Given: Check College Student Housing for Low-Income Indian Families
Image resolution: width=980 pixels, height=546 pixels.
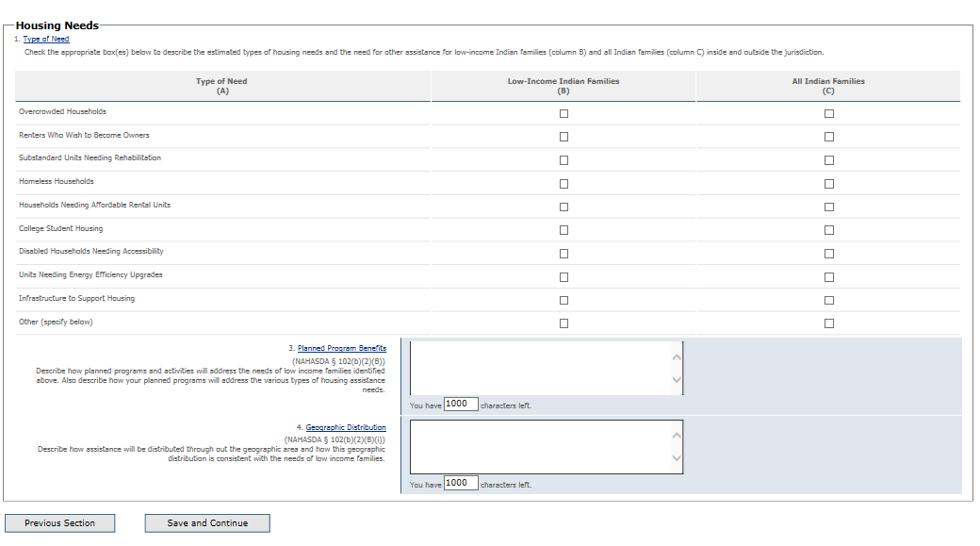Looking at the screenshot, I should coord(563,230).
